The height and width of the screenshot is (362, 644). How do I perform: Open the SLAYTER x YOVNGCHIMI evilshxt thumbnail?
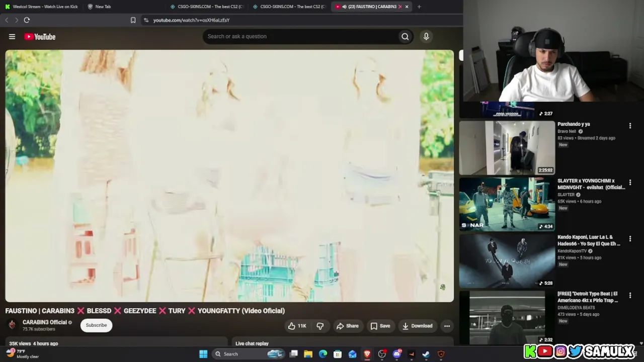point(507,204)
